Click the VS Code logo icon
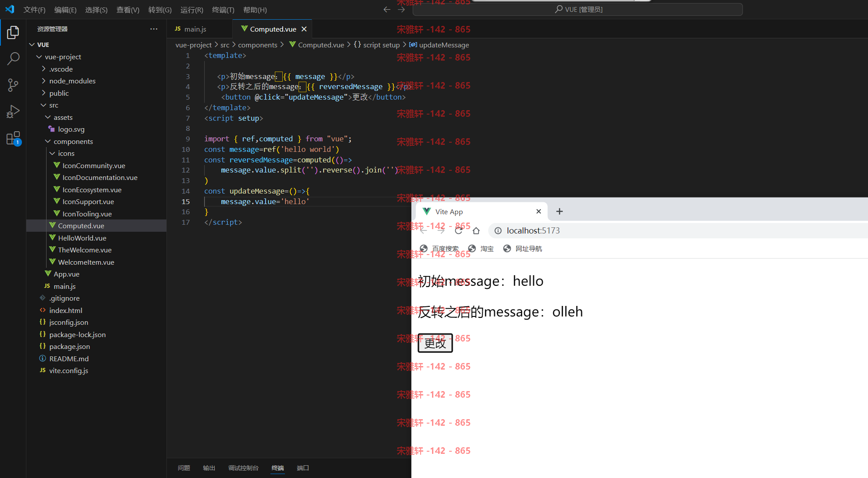The width and height of the screenshot is (868, 478). 10,9
